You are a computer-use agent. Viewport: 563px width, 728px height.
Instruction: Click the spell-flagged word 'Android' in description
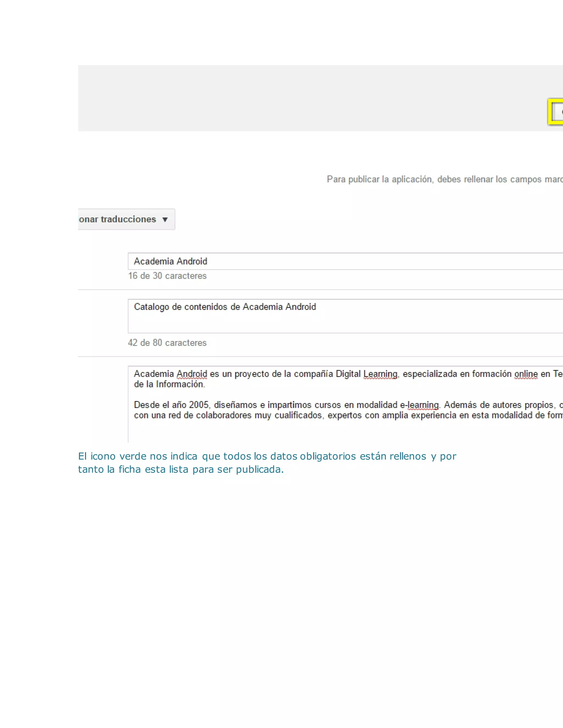pyautogui.click(x=192, y=374)
